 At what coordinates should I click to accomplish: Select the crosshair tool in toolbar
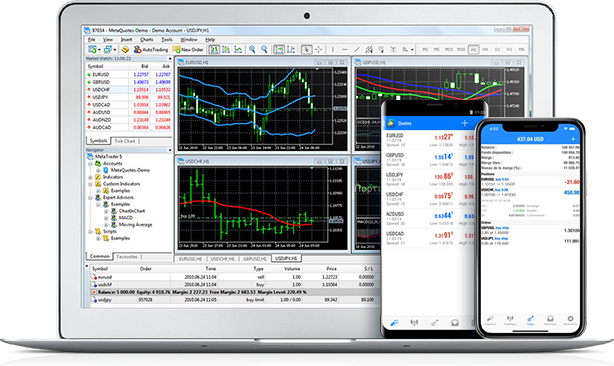click(x=318, y=49)
